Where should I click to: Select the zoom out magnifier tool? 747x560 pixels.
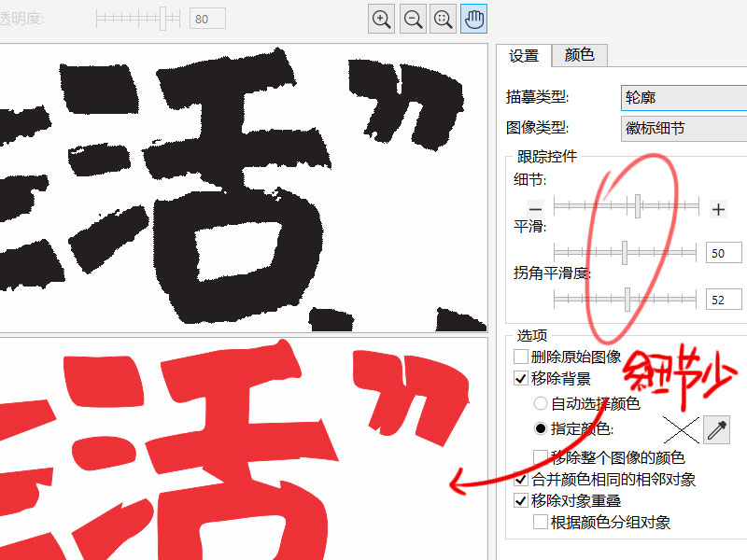(413, 19)
